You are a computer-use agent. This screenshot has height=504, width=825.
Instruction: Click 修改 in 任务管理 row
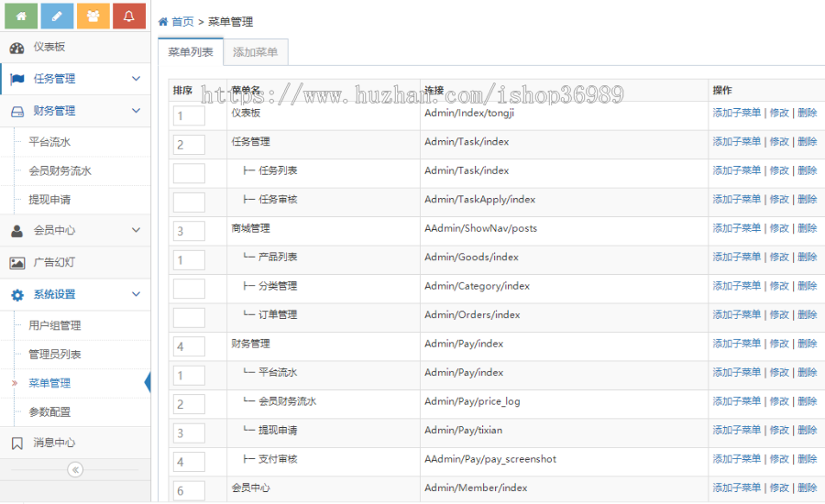click(x=779, y=141)
